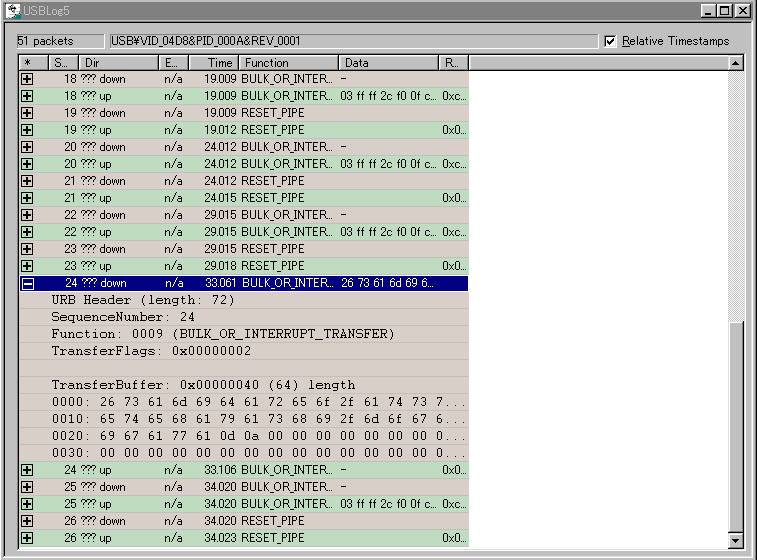The width and height of the screenshot is (757, 560).
Task: Expand packet 20 up row
Action: click(x=27, y=164)
